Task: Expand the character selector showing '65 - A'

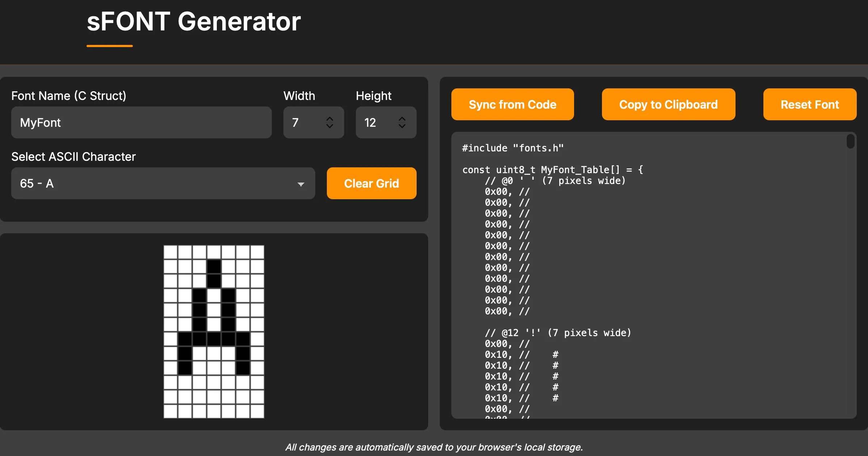Action: [163, 183]
